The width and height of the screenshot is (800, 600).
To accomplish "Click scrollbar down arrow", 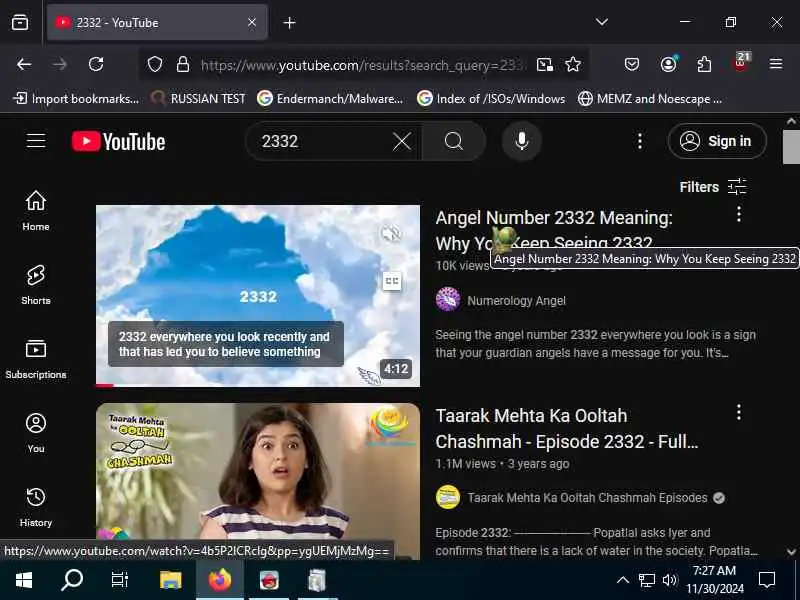I will pyautogui.click(x=791, y=552).
